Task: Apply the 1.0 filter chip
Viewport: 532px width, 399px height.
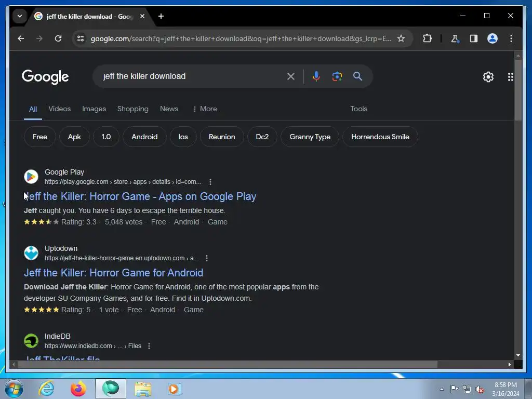Action: tap(106, 137)
